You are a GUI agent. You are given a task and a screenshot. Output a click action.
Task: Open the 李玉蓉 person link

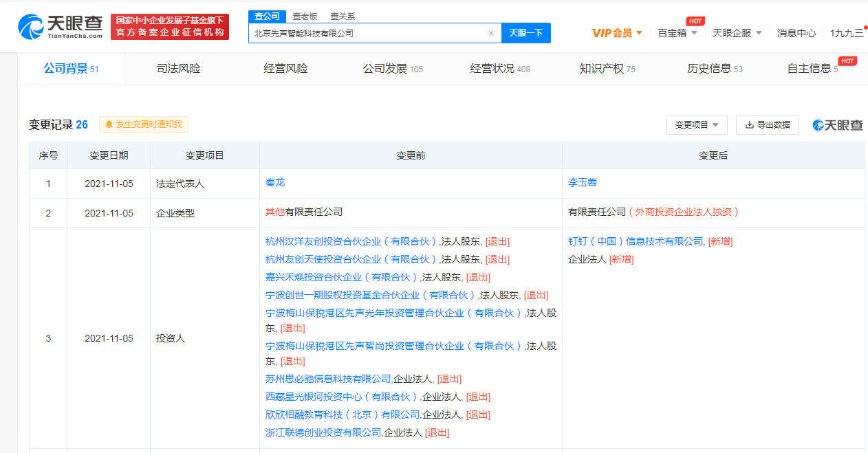click(583, 183)
